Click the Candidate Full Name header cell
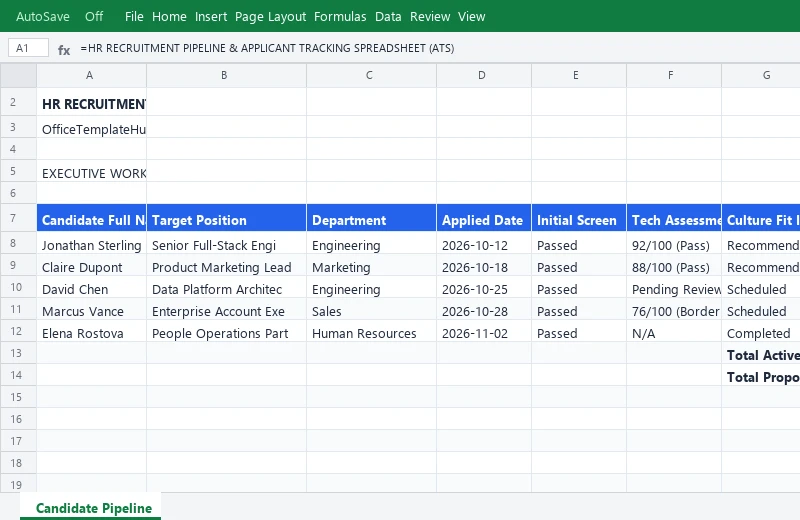The image size is (800, 520). tap(91, 218)
